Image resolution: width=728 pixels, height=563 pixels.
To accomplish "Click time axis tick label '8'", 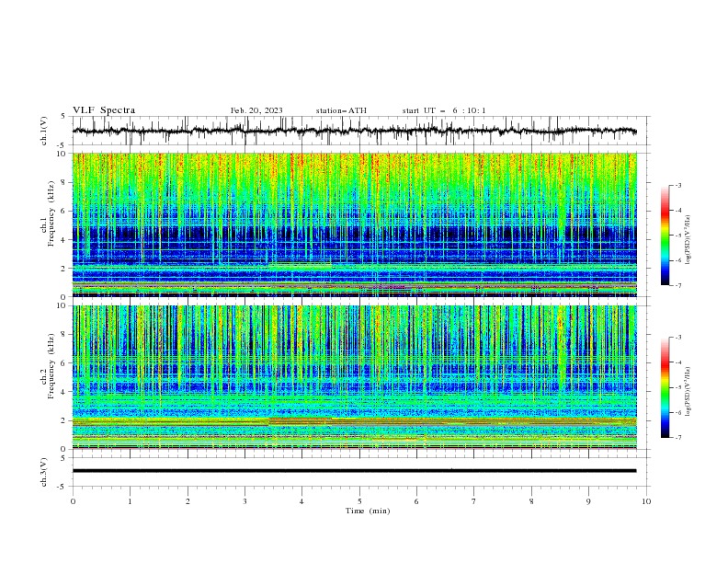I will (531, 501).
